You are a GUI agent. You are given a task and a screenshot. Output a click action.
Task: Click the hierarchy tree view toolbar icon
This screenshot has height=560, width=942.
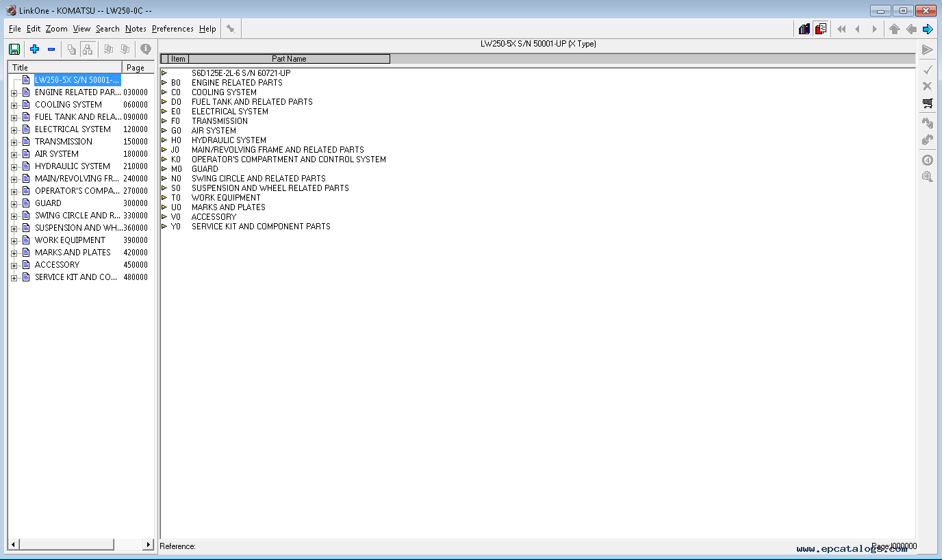(x=88, y=49)
